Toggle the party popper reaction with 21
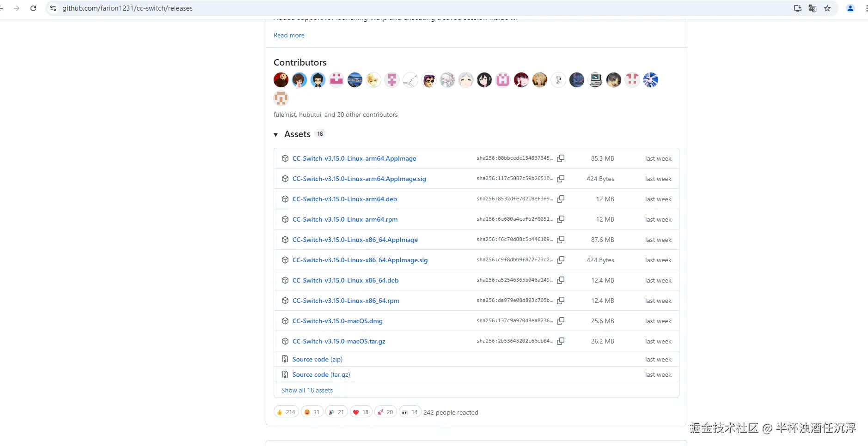 point(336,412)
